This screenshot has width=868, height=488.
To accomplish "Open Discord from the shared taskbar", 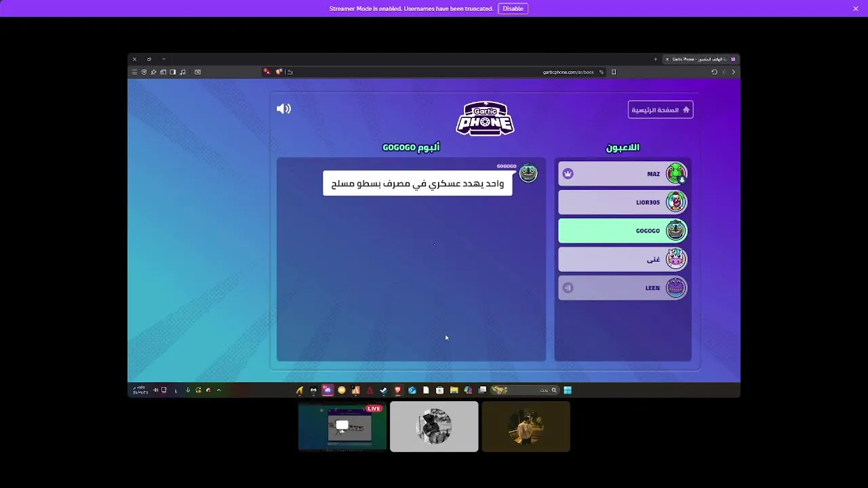I will 328,390.
